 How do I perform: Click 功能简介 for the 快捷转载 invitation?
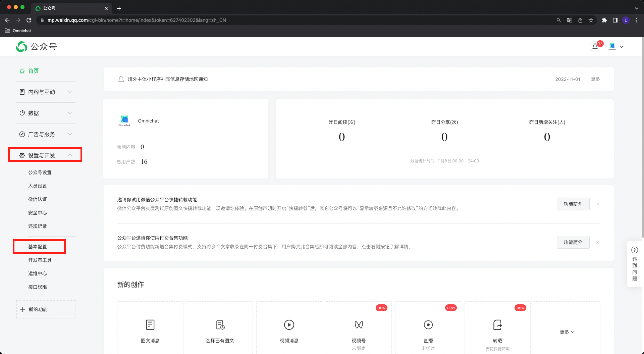pyautogui.click(x=573, y=204)
